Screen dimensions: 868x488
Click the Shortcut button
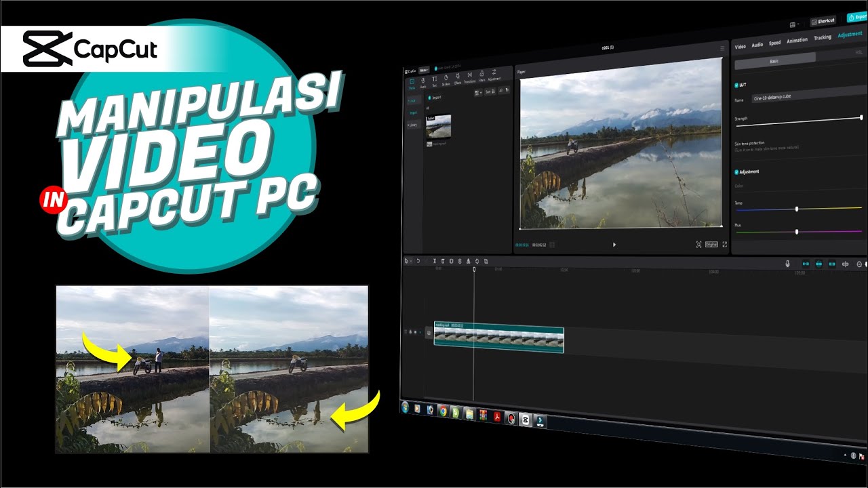823,21
